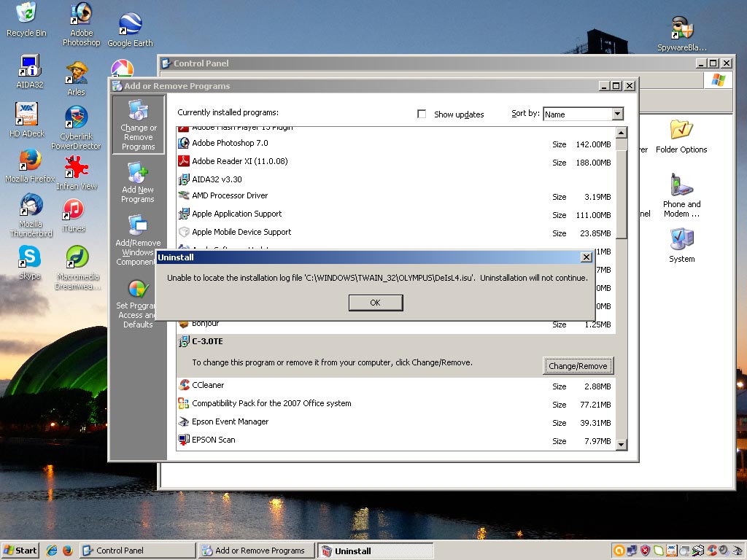Switch to Control Panel taskbar button

click(x=137, y=551)
